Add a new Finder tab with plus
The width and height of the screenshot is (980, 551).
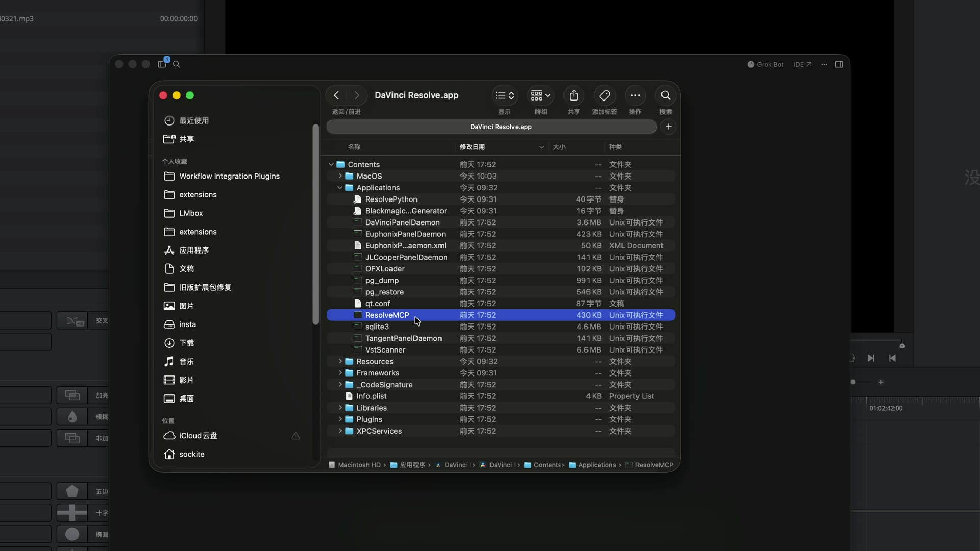(x=669, y=127)
